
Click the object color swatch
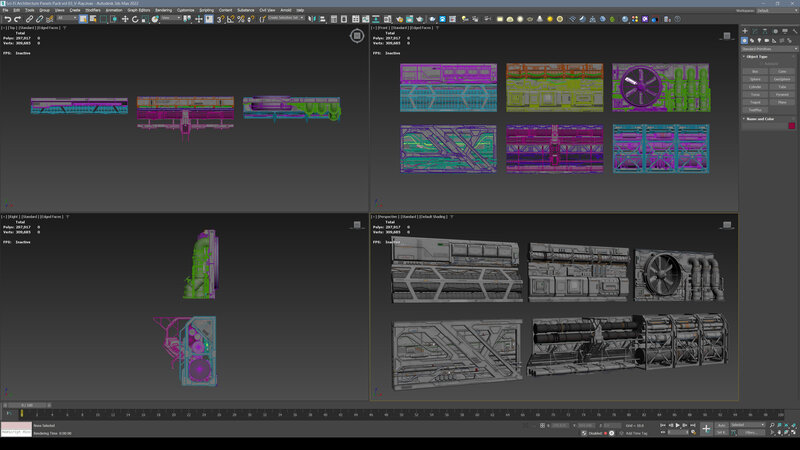click(791, 126)
